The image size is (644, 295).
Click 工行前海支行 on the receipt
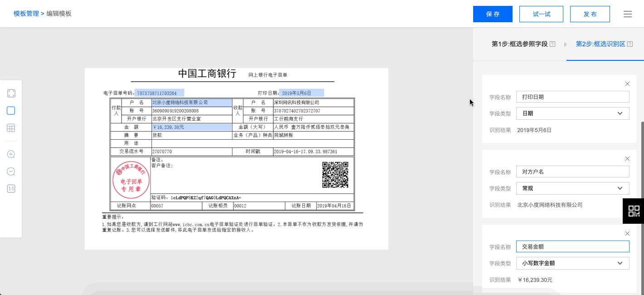click(289, 119)
